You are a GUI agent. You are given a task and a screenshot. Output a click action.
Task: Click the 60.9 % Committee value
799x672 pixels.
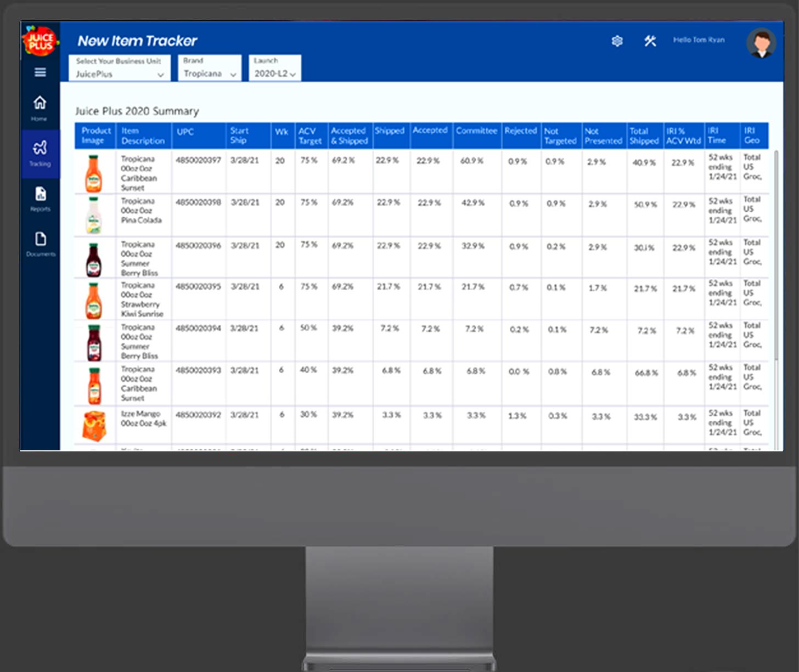click(x=472, y=161)
